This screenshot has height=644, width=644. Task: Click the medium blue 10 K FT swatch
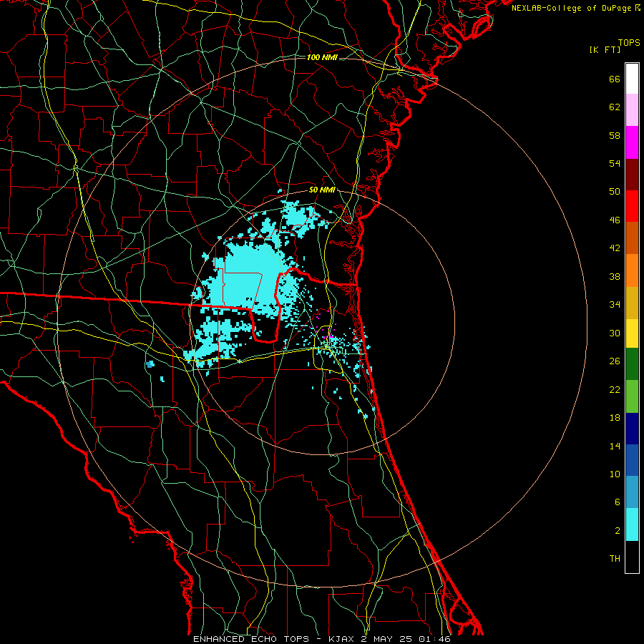(632, 460)
